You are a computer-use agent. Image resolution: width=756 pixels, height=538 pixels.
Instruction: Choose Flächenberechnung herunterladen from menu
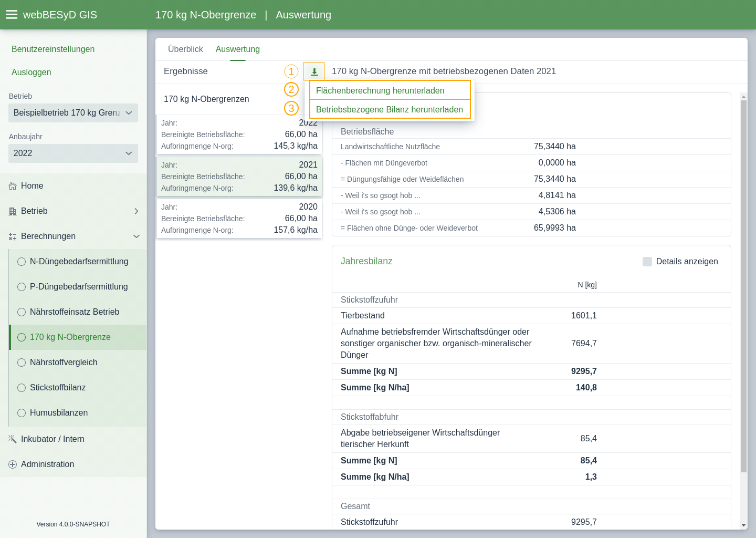tap(390, 90)
